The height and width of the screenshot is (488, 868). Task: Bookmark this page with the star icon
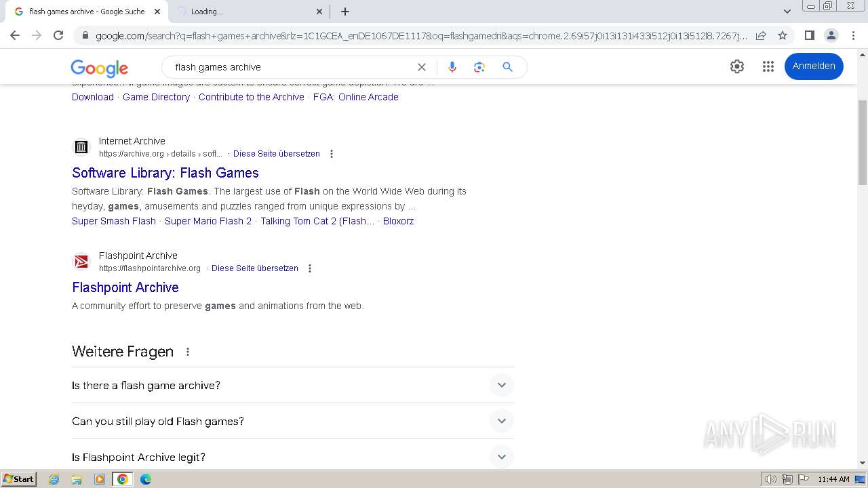[x=783, y=35]
